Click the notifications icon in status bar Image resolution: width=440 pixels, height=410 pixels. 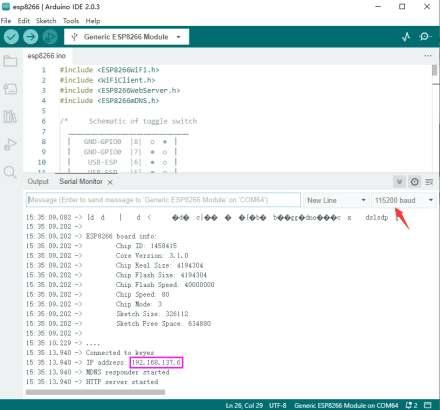(411, 405)
